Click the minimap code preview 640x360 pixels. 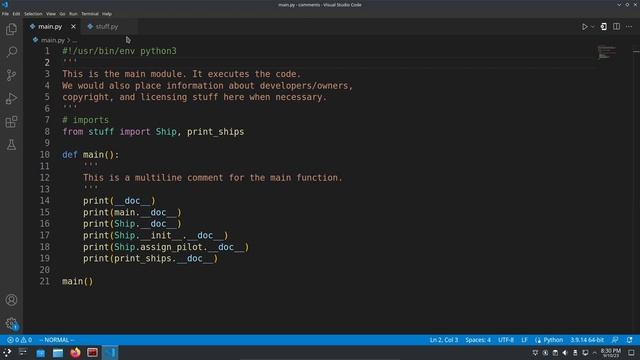(607, 52)
